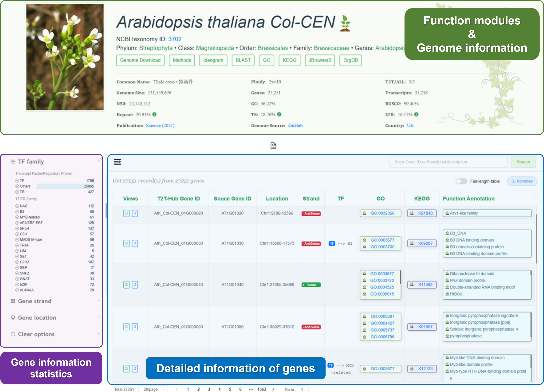Click the TF badge for AT1G01030
Image resolution: width=544 pixels, height=392 pixels.
332,243
